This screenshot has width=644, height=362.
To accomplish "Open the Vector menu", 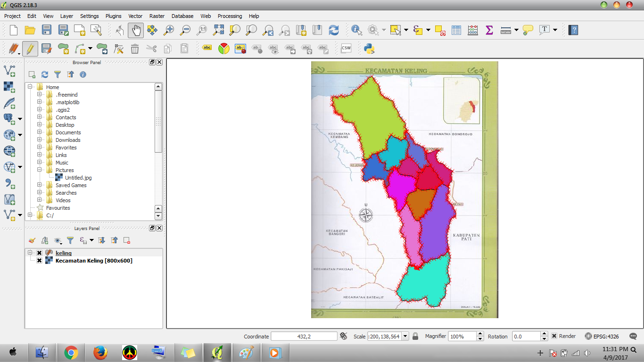I will 135,16.
